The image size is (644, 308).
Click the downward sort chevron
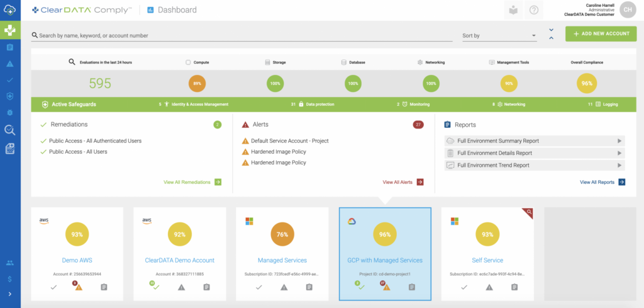click(551, 30)
